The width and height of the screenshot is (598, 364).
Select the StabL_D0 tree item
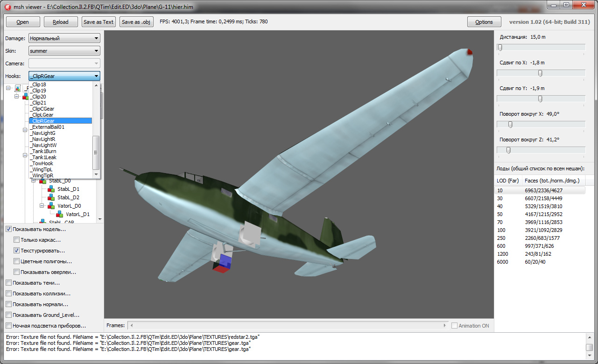60,181
